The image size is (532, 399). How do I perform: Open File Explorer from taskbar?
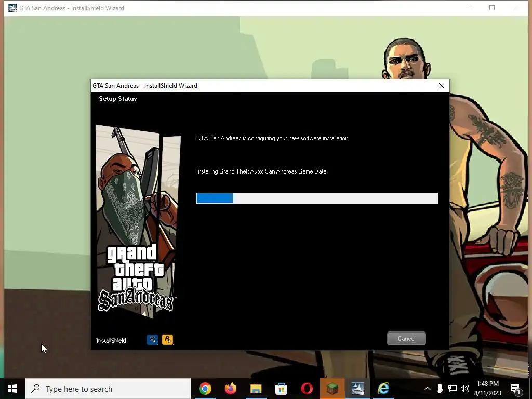(256, 389)
